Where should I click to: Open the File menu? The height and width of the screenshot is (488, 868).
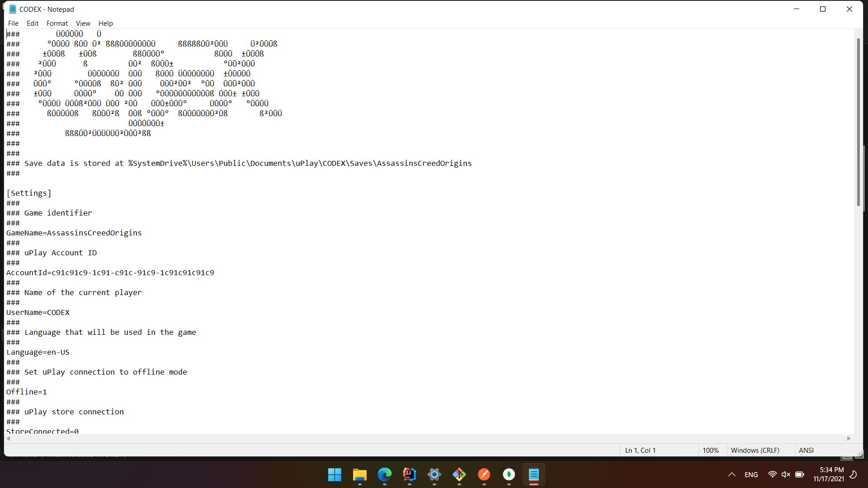pos(13,23)
